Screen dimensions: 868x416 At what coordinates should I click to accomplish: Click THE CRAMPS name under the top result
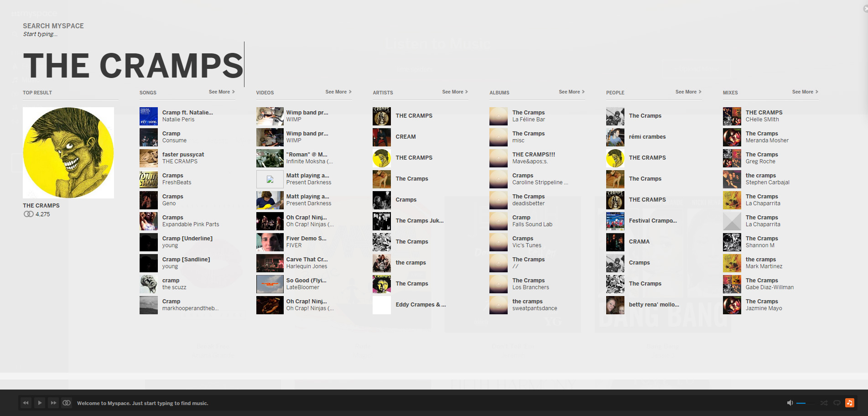click(41, 206)
